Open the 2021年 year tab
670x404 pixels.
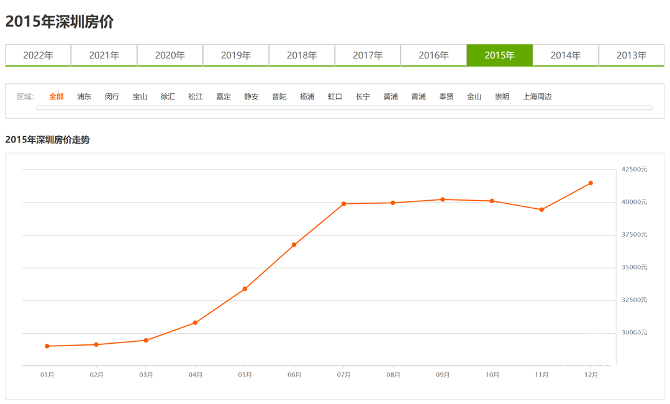click(104, 55)
